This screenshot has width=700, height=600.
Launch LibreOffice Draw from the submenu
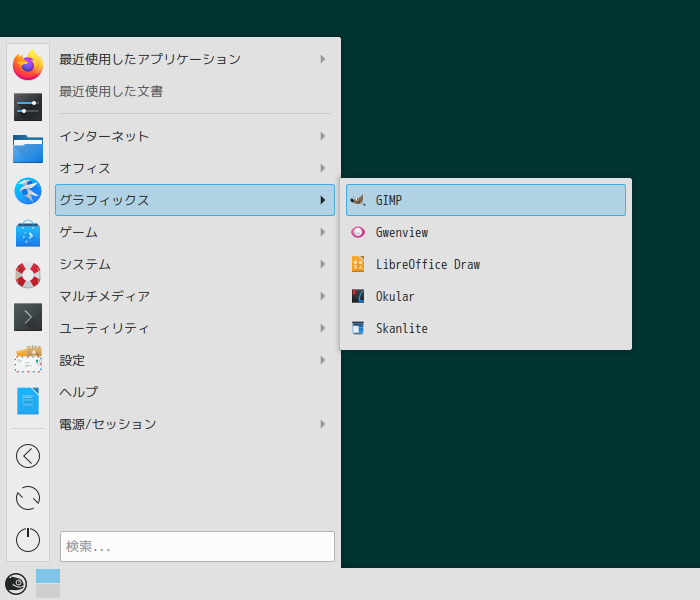pos(486,264)
